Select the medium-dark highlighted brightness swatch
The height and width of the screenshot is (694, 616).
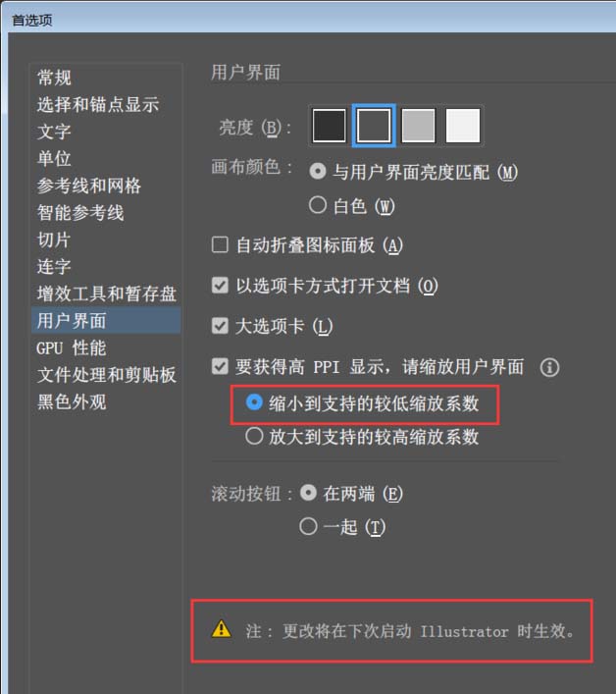374,127
